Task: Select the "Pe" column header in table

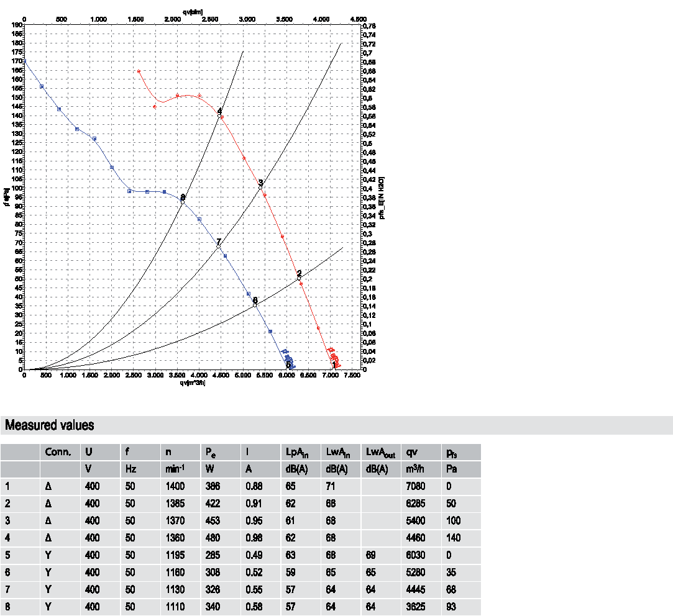Action: coord(210,452)
